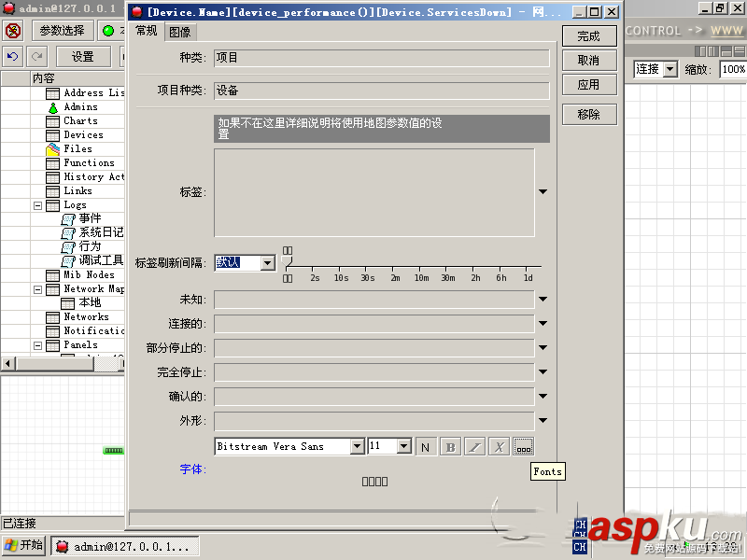
Task: Open the Fonts browse button
Action: [523, 447]
